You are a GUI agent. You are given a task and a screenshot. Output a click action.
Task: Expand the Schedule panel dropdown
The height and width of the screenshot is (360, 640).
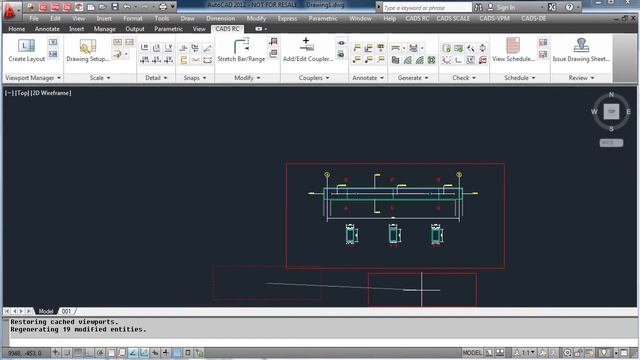520,78
